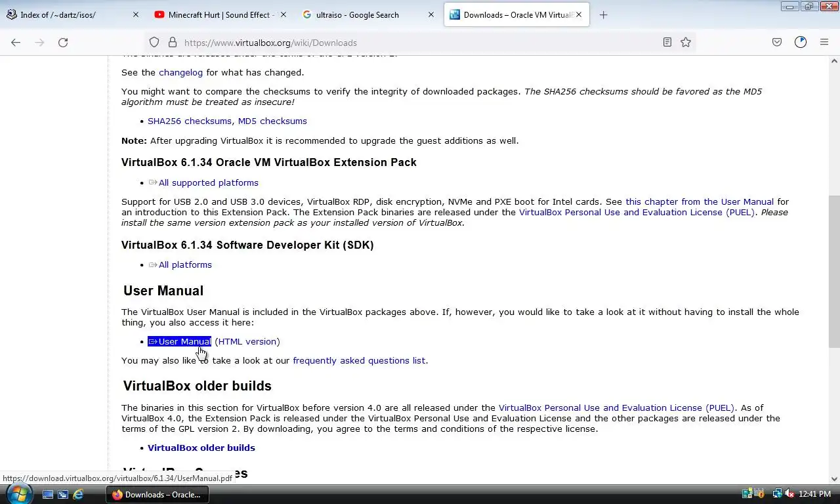Image resolution: width=840 pixels, height=504 pixels.
Task: Open the HTML version link
Action: click(x=247, y=341)
